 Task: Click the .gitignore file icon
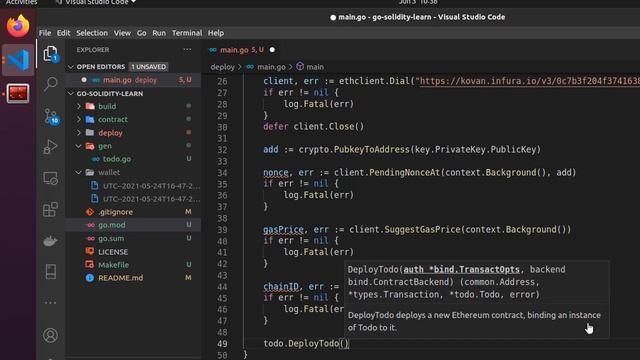tap(90, 212)
